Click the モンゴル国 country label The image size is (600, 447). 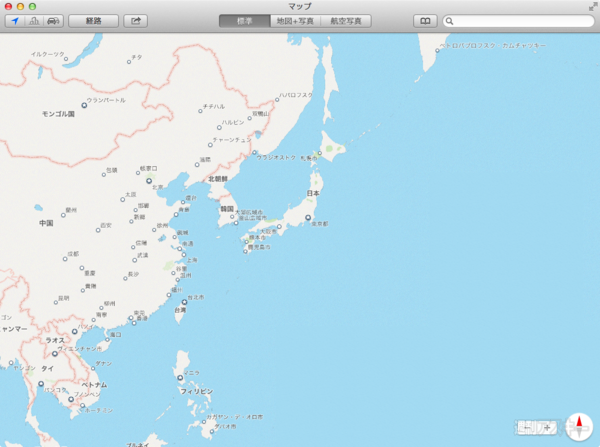point(58,114)
